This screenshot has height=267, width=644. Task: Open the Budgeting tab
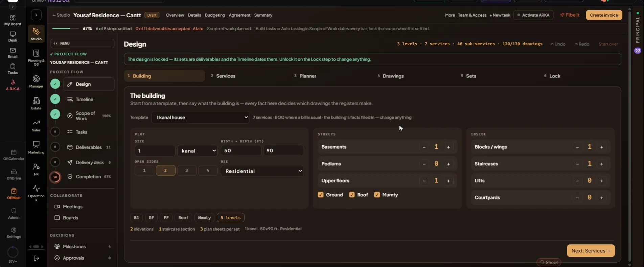click(215, 15)
